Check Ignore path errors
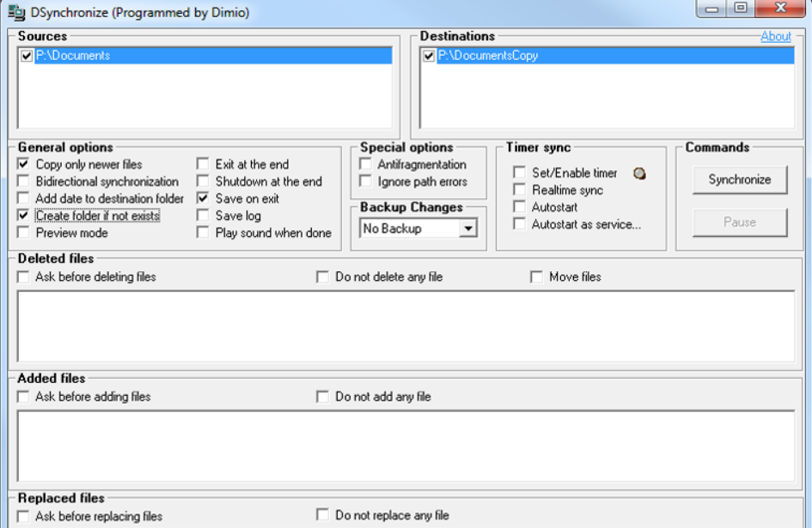The width and height of the screenshot is (812, 528). point(364,180)
